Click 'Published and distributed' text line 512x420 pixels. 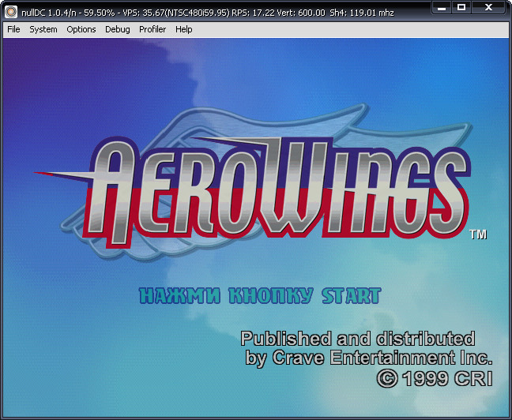[358, 339]
